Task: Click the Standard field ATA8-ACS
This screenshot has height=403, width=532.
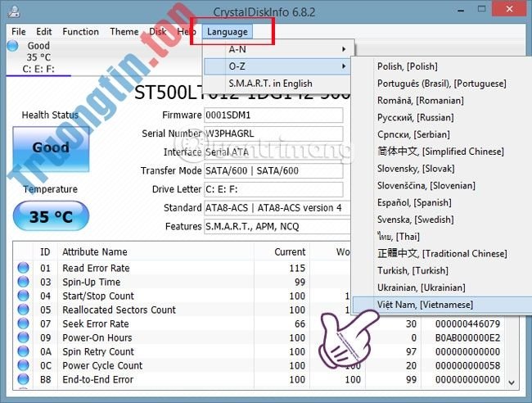Action: 277,208
